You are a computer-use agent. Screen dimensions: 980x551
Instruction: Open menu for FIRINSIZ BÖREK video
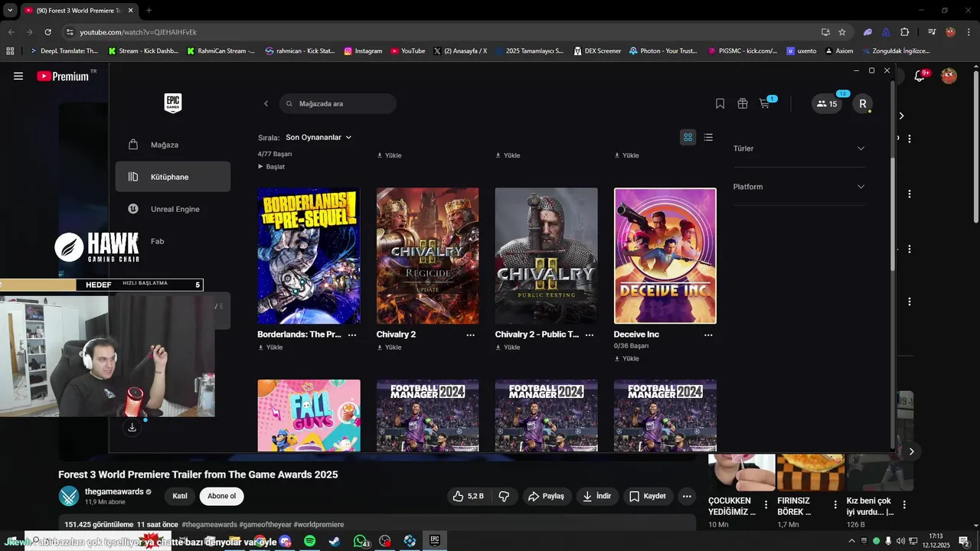coord(835,505)
